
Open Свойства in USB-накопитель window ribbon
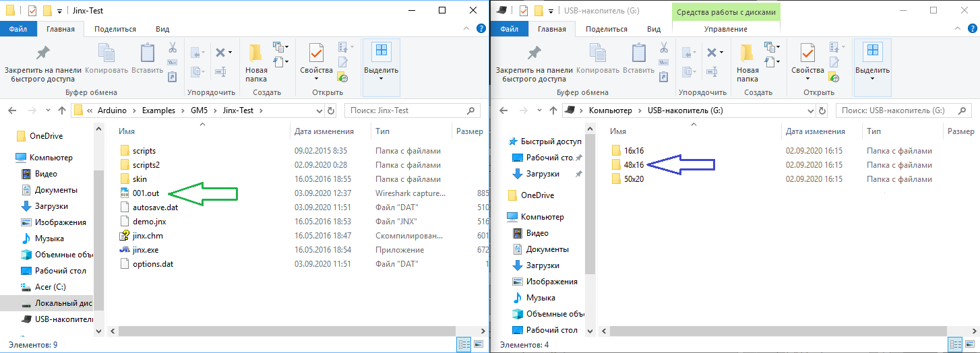tap(807, 62)
